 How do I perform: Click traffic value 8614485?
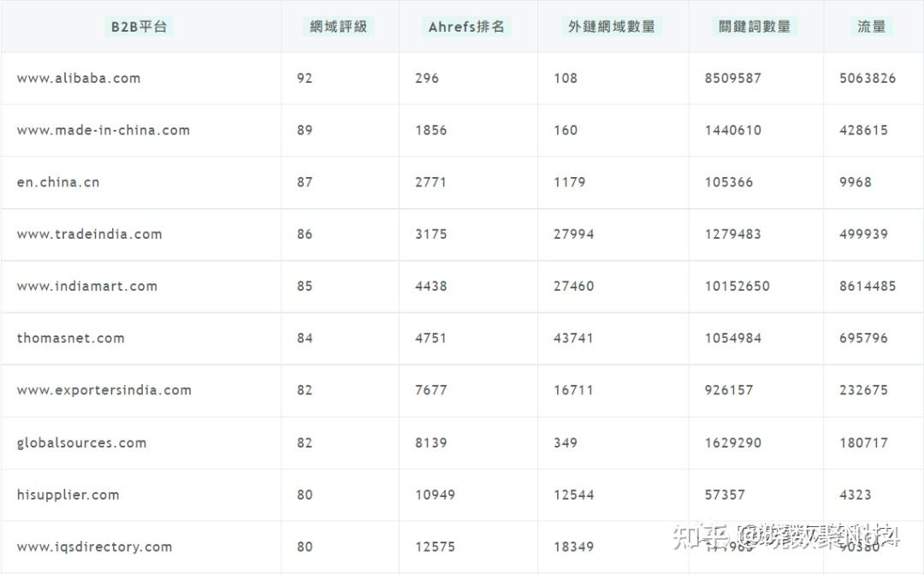tap(868, 286)
